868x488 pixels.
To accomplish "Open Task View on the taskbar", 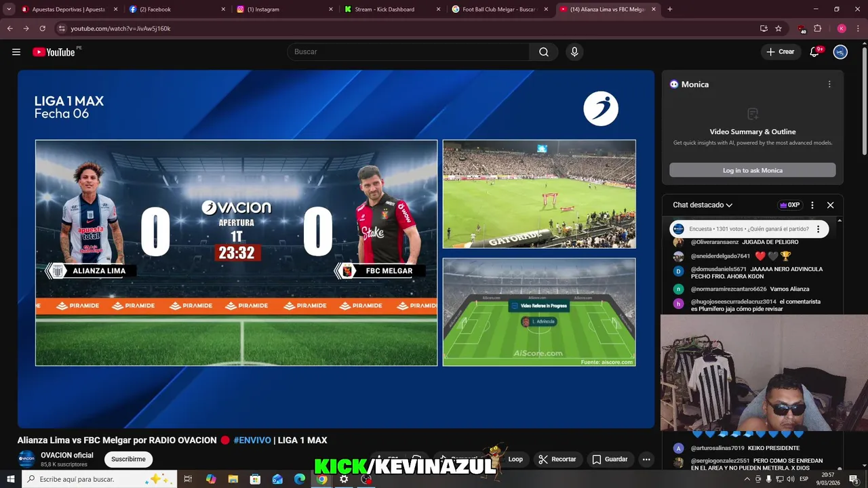I will (x=188, y=479).
